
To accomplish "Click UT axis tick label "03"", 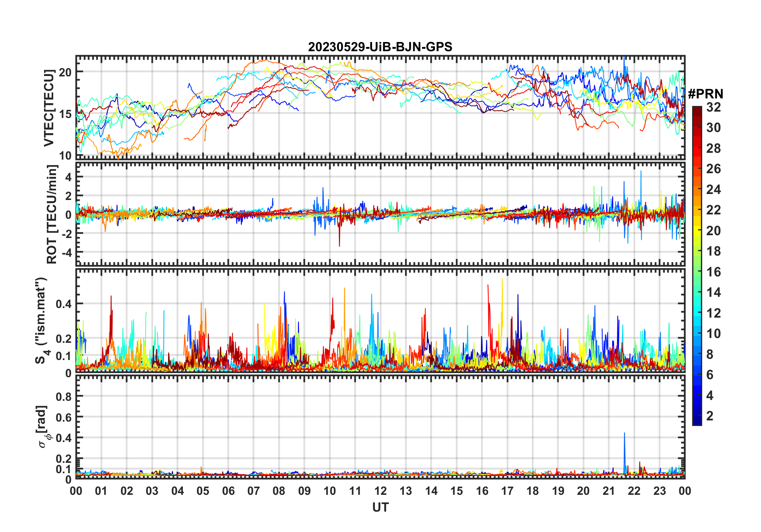I will (152, 491).
